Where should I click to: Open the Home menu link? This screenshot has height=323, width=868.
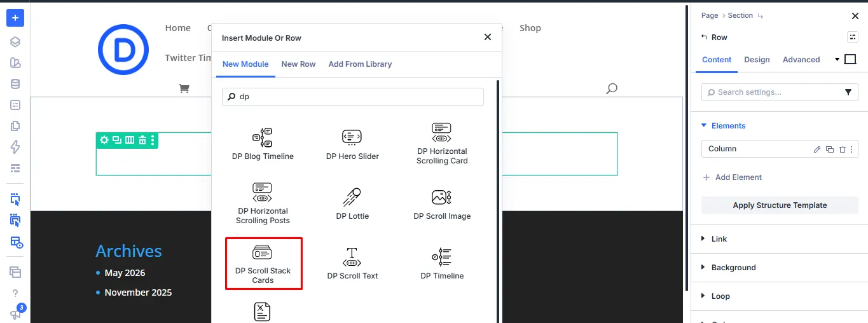177,28
